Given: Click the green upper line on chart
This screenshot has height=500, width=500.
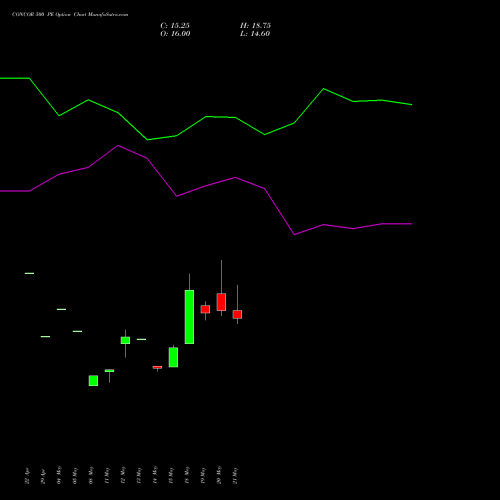Looking at the screenshot, I should [x=206, y=117].
